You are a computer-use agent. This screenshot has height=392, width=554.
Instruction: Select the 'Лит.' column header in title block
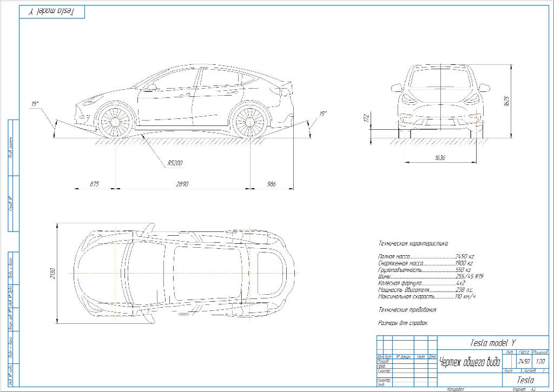point(510,352)
